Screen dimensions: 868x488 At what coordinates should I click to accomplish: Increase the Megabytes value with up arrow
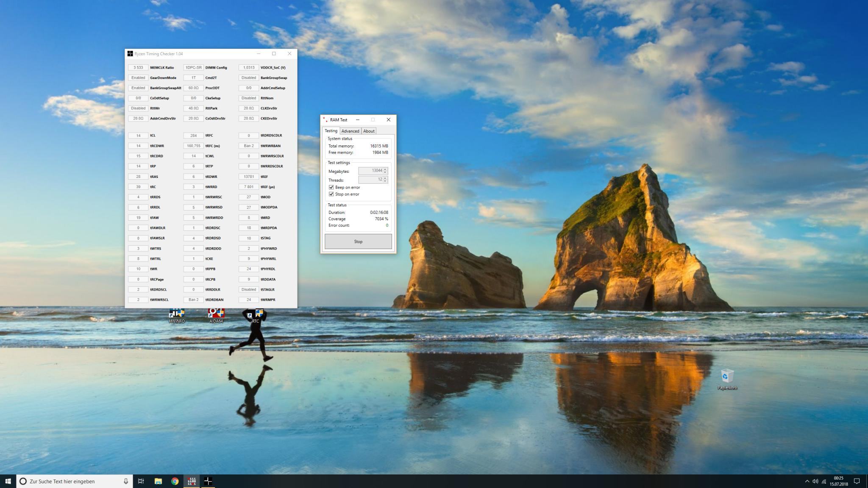click(x=385, y=169)
